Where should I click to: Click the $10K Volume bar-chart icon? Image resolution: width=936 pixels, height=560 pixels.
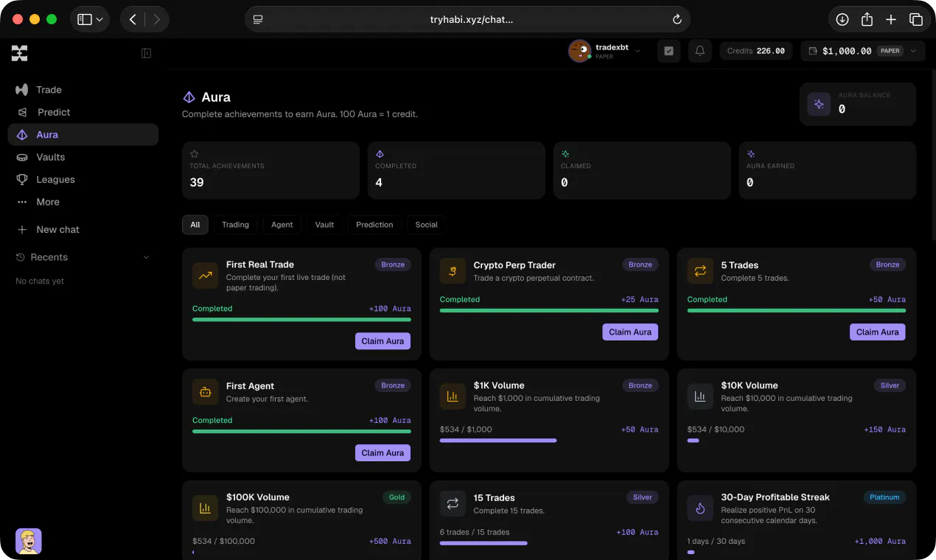(x=700, y=396)
